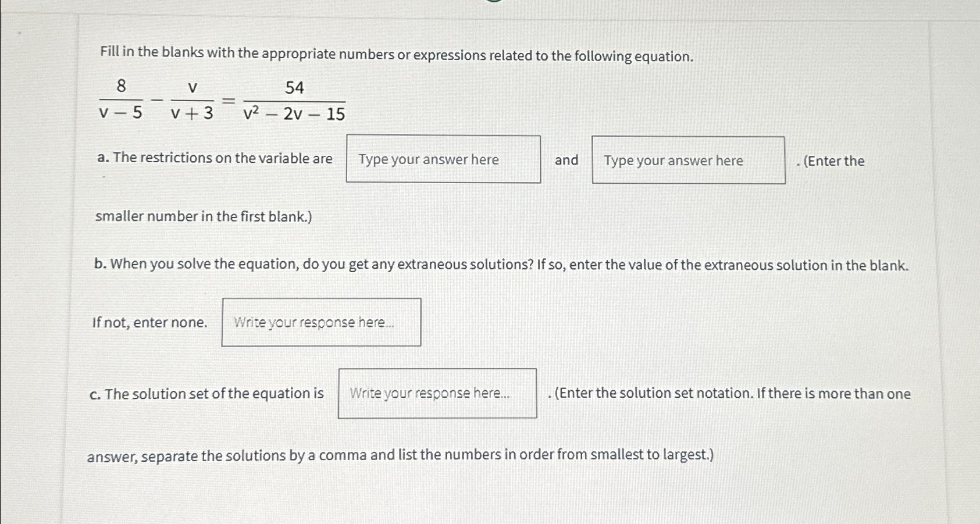Viewport: 980px width, 524px height.
Task: Click the green icon at the top edge
Action: [x=493, y=3]
